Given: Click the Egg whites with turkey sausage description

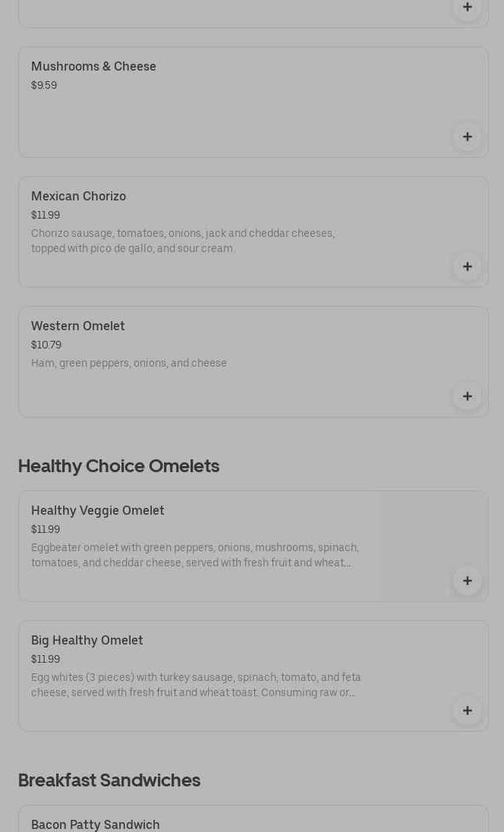Looking at the screenshot, I should [196, 685].
